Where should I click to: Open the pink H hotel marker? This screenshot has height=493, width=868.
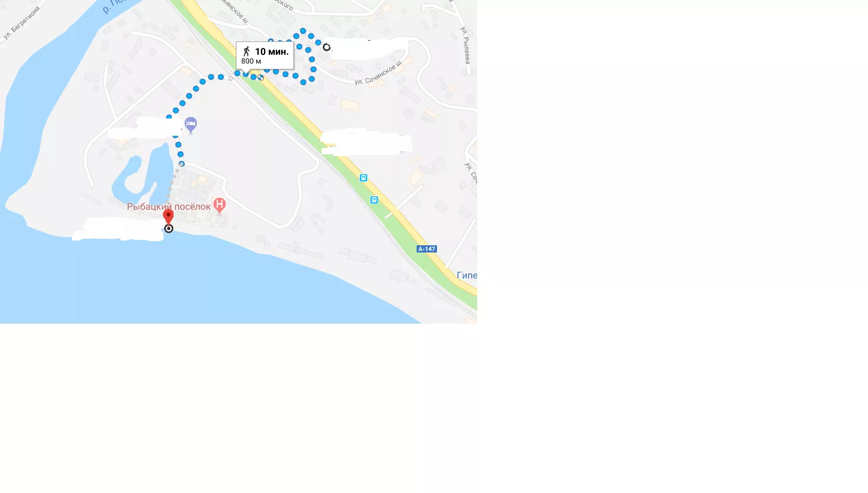220,206
